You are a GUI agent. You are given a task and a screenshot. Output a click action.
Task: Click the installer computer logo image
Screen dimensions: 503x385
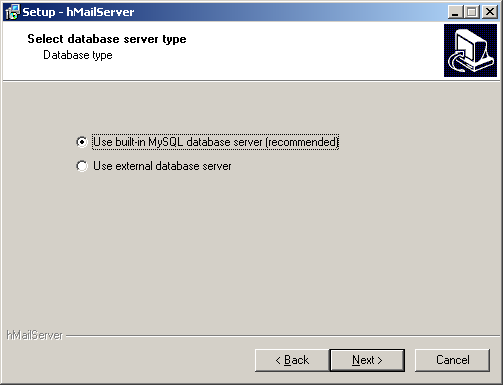470,50
